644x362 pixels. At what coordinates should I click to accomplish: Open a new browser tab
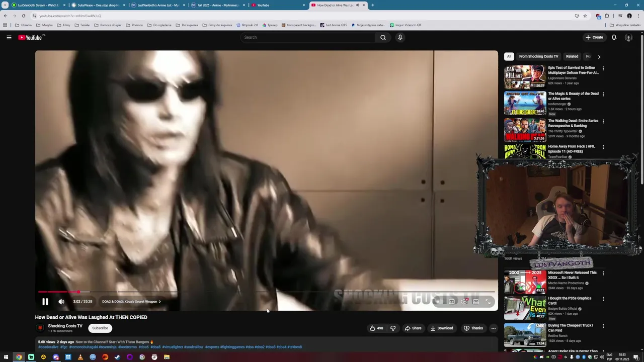tap(373, 5)
